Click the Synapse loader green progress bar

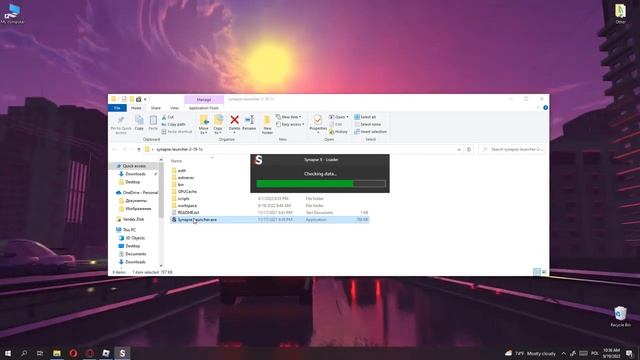click(x=305, y=184)
